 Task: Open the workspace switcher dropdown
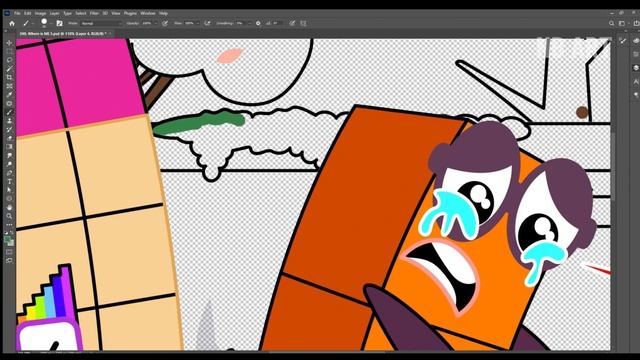(623, 23)
